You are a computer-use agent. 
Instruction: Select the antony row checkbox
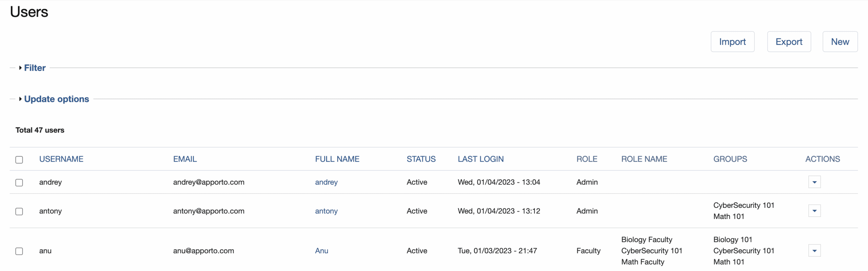tap(19, 212)
